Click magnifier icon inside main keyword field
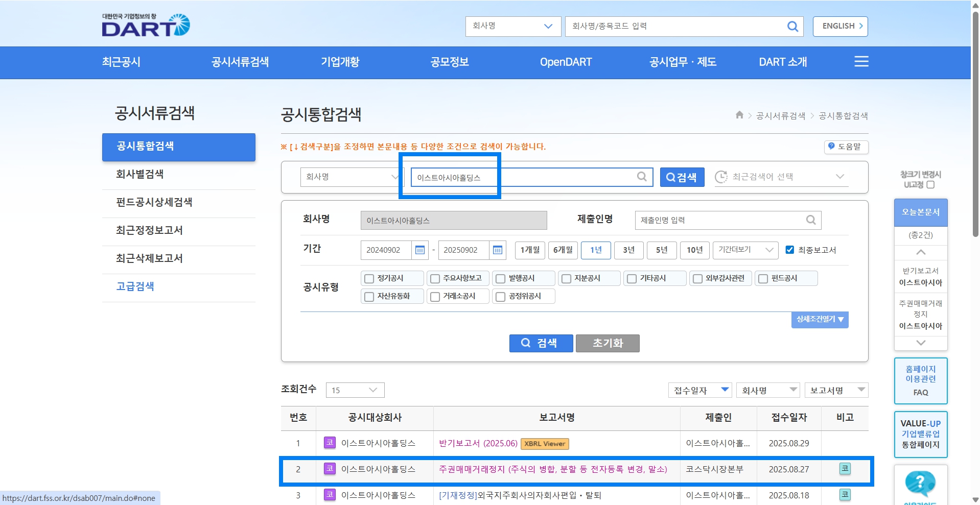Image resolution: width=980 pixels, height=505 pixels. pyautogui.click(x=642, y=177)
